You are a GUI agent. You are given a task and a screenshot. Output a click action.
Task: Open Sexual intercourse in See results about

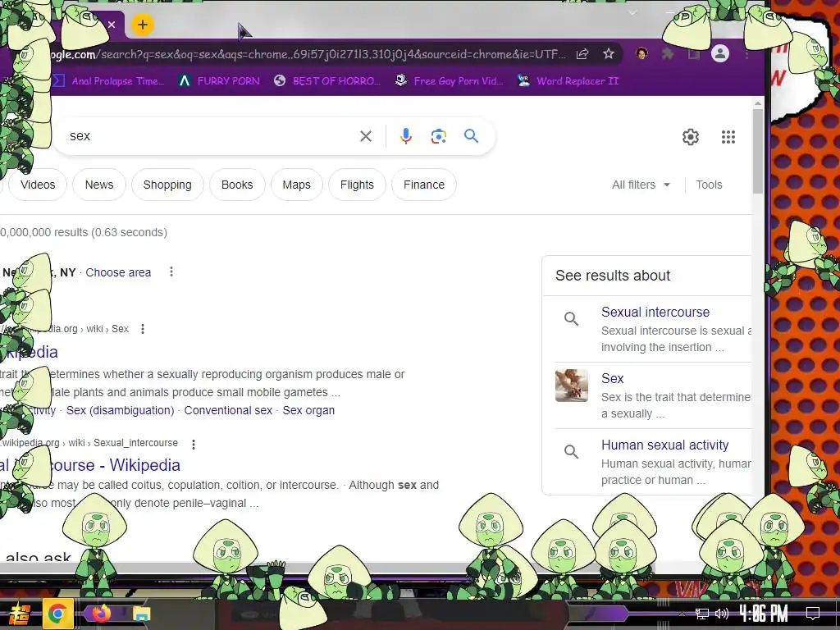click(x=655, y=312)
